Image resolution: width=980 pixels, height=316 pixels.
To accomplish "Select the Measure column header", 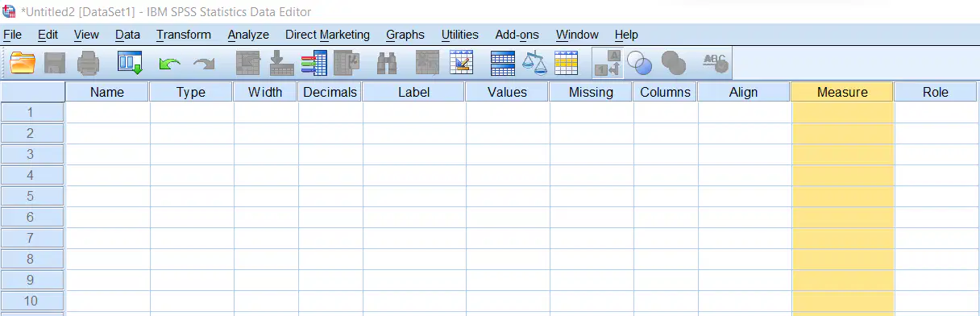I will pos(842,92).
